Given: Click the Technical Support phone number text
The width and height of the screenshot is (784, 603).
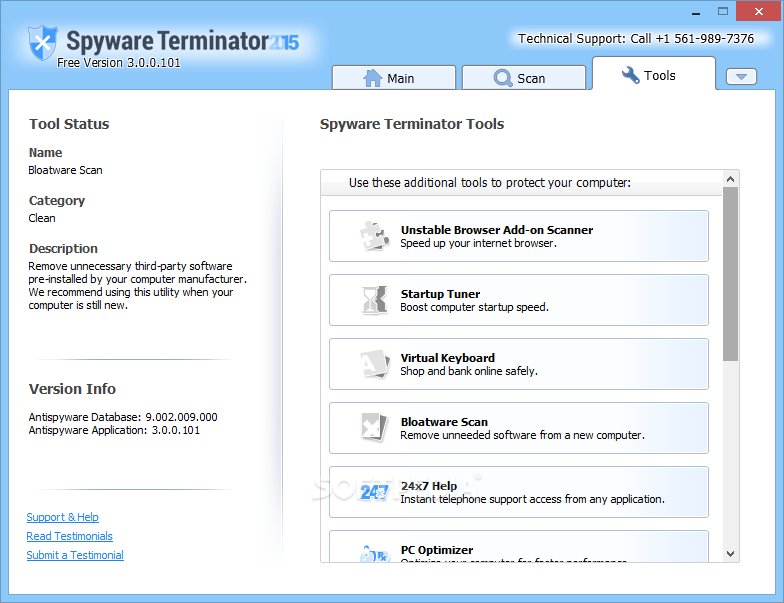Looking at the screenshot, I should click(636, 38).
